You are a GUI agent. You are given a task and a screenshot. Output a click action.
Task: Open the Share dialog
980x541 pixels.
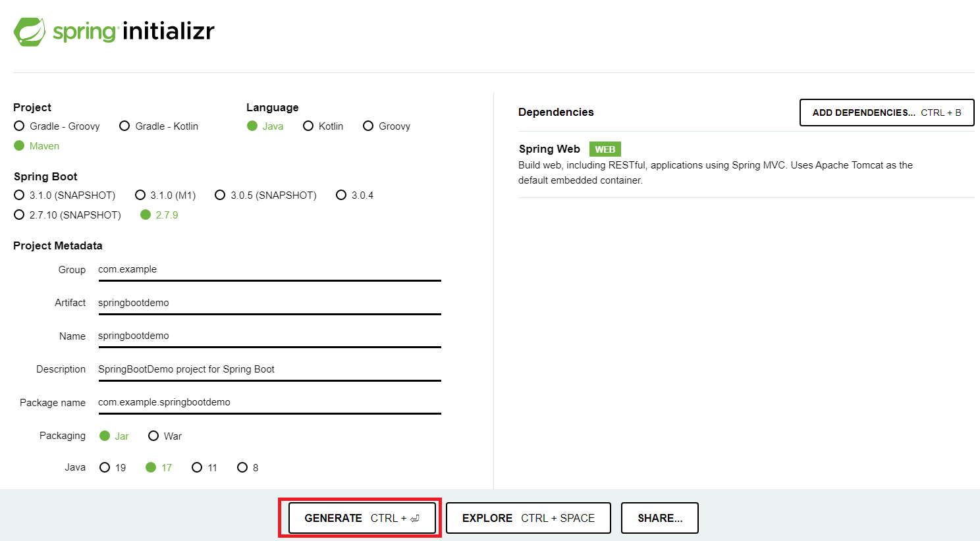coord(660,518)
